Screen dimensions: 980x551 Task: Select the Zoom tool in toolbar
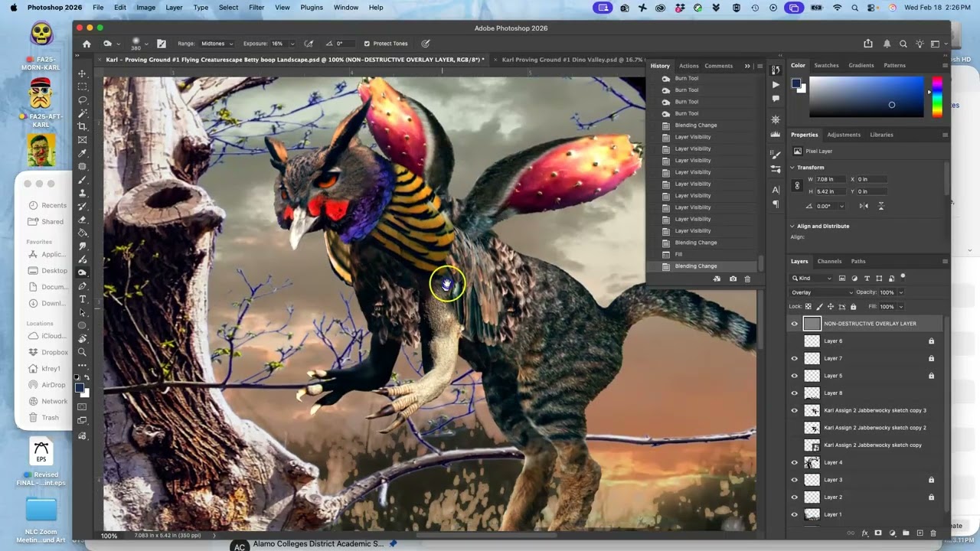[x=83, y=352]
